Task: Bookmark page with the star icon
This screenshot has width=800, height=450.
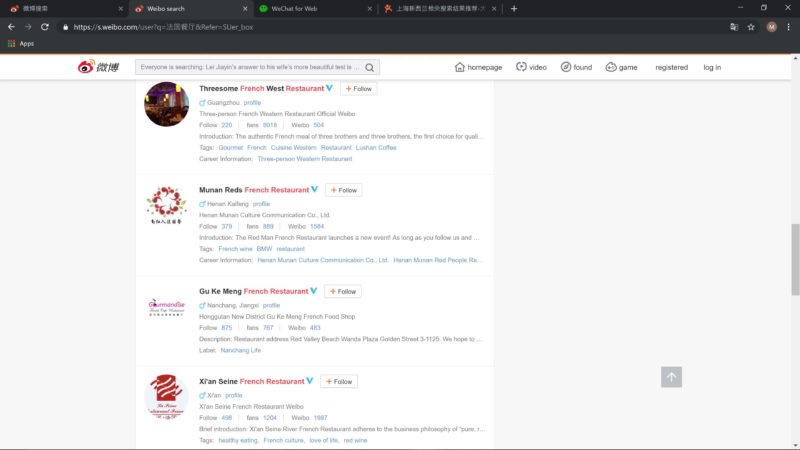Action: pyautogui.click(x=750, y=27)
